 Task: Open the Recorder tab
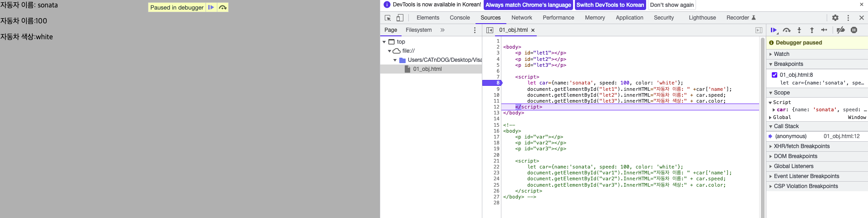[741, 18]
